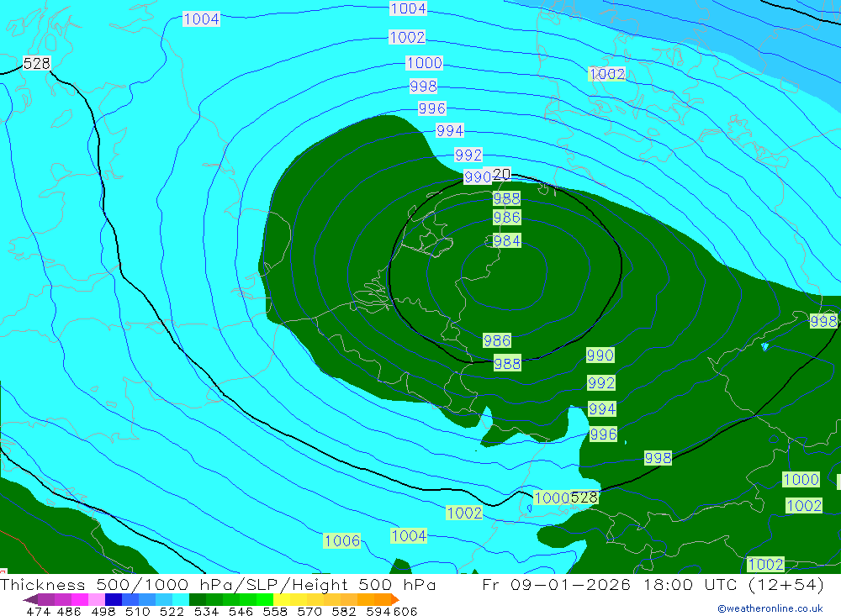Select the darkest green legend swatch
The image size is (841, 616).
198,599
